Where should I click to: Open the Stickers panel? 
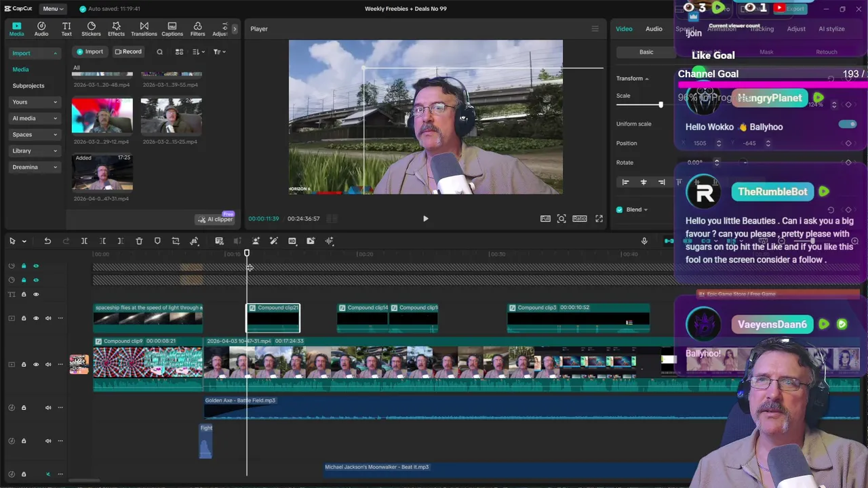pyautogui.click(x=91, y=29)
